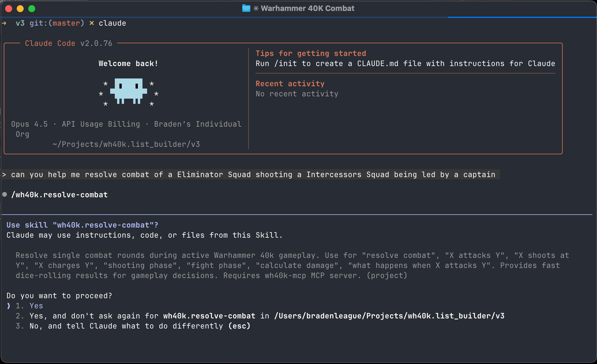Click the Warhammer 40K Combat title

pos(307,8)
